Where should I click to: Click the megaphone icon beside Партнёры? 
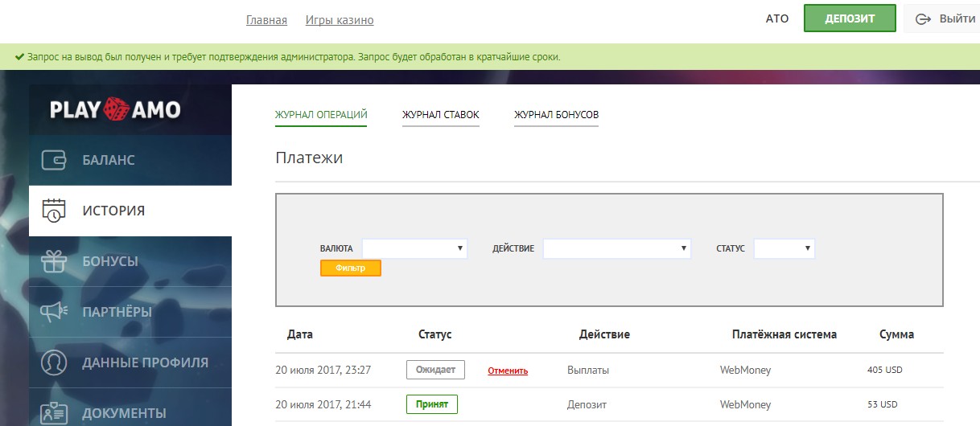(x=53, y=312)
